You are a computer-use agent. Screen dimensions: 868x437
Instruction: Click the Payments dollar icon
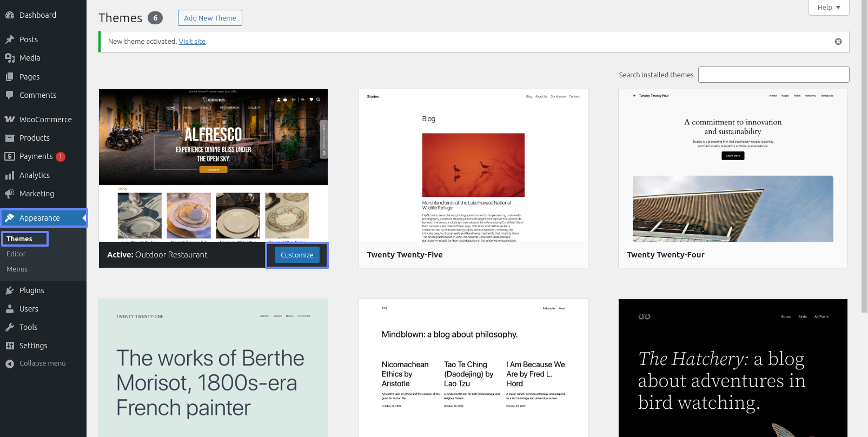[x=10, y=156]
